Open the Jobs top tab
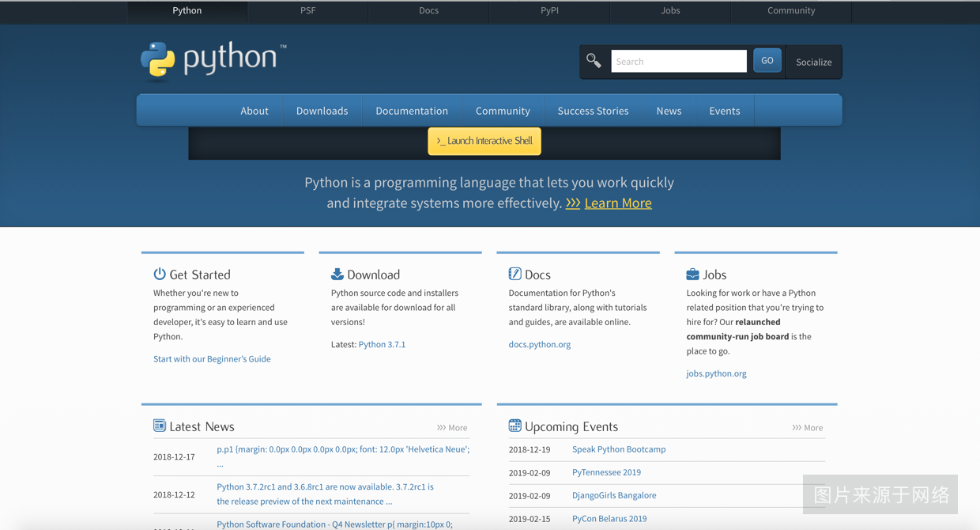Screen dimensions: 980x530 [x=670, y=11]
